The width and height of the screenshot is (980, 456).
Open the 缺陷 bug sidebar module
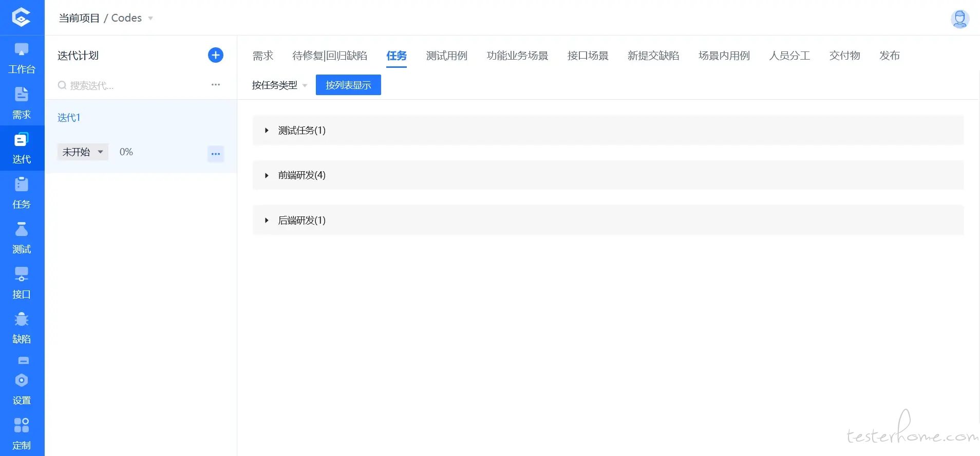[x=22, y=328]
